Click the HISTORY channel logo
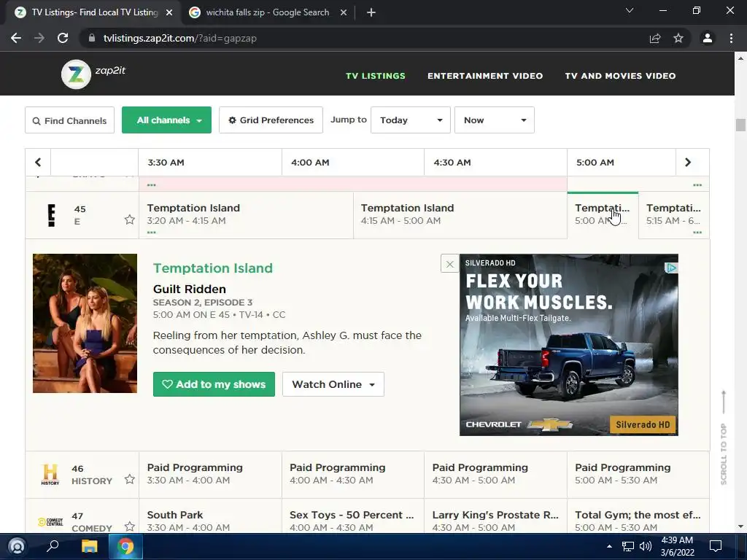Image resolution: width=747 pixels, height=560 pixels. pos(50,474)
